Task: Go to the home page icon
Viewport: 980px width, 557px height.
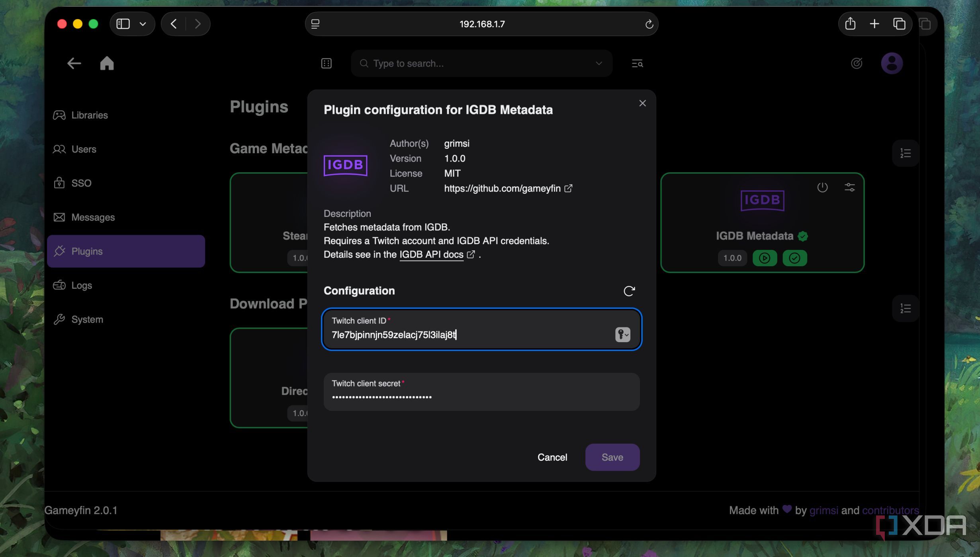Action: tap(107, 63)
